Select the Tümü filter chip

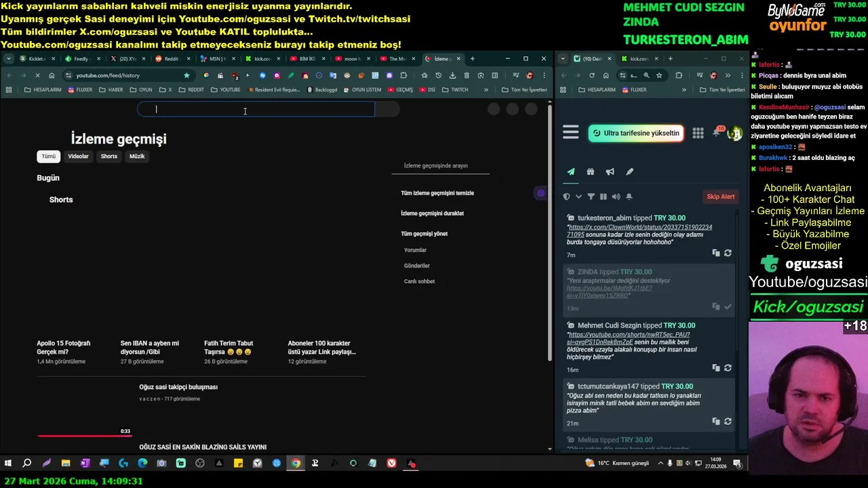[49, 157]
